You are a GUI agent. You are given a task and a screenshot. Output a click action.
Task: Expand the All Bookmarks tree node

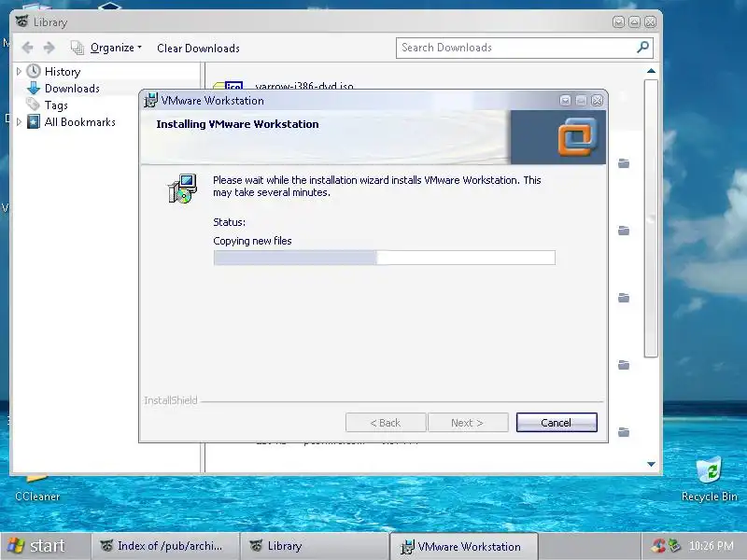19,122
